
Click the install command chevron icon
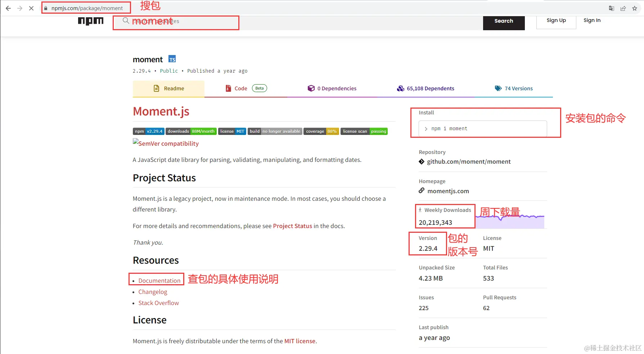point(426,129)
